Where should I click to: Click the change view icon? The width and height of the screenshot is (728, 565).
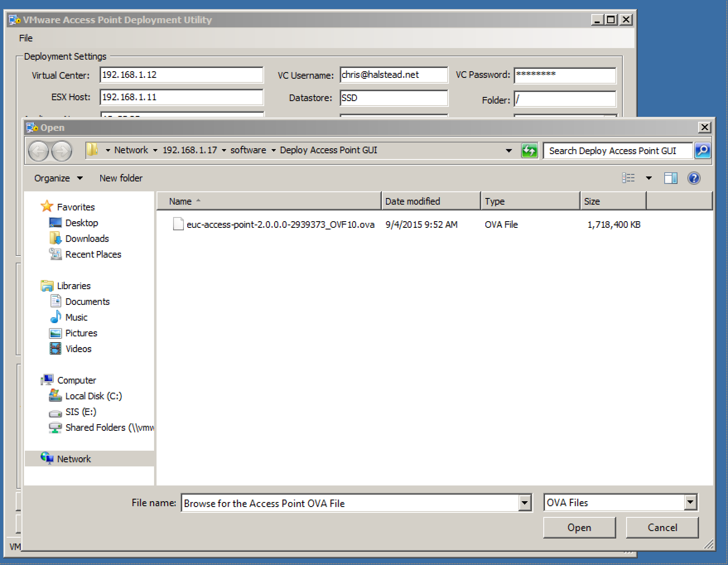[x=628, y=178]
